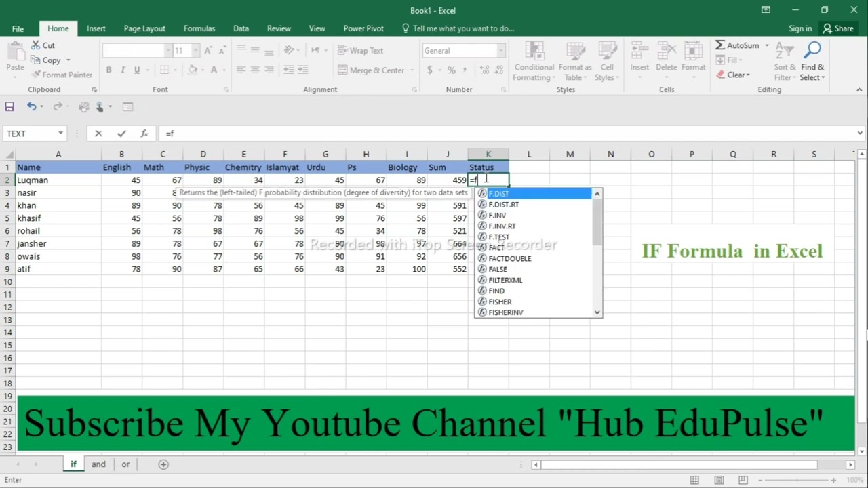Switch to Normal view in status bar

coord(694,480)
